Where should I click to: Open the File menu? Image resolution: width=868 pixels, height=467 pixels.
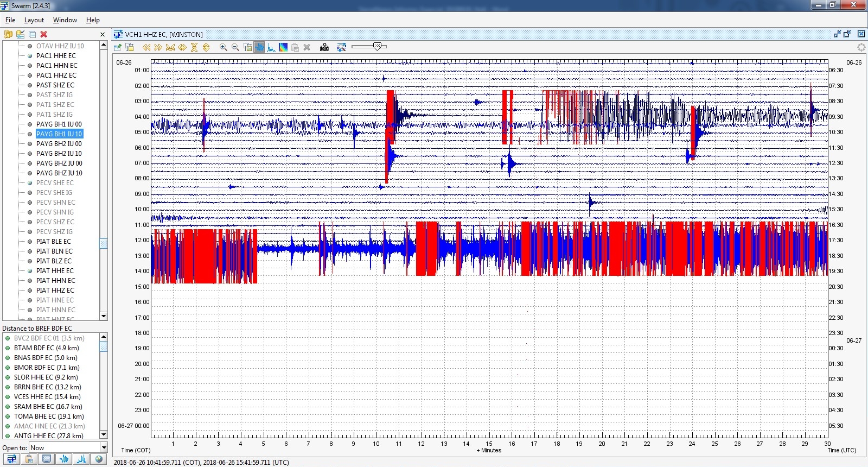tap(10, 20)
